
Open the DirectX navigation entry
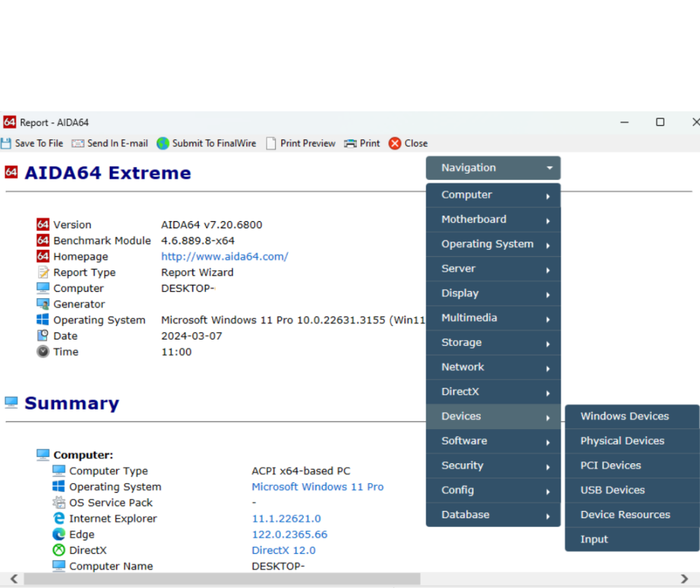coord(493,391)
